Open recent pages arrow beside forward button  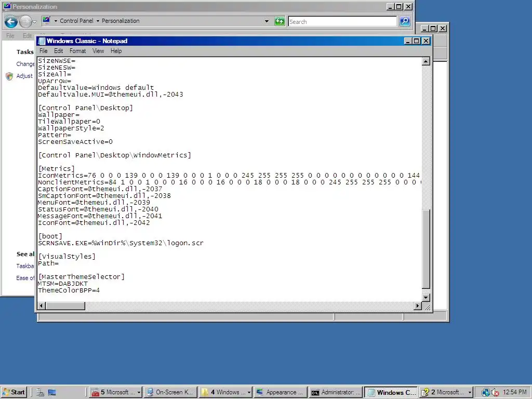[x=34, y=22]
